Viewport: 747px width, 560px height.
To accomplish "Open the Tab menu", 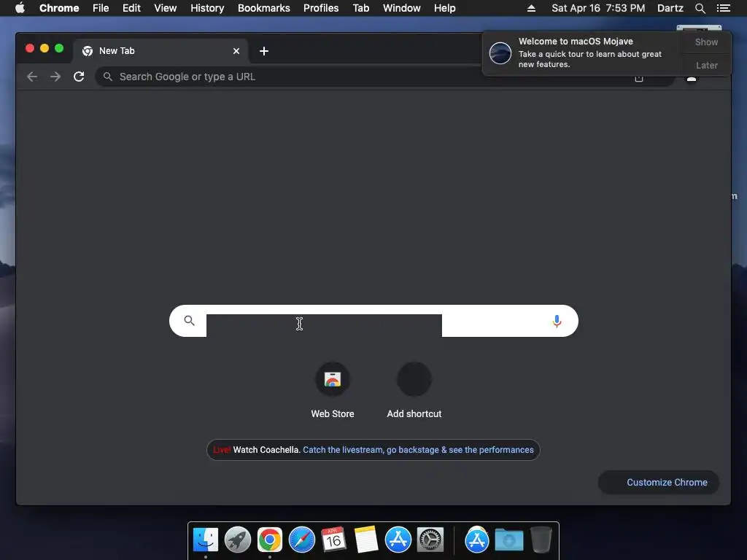I will tap(360, 8).
